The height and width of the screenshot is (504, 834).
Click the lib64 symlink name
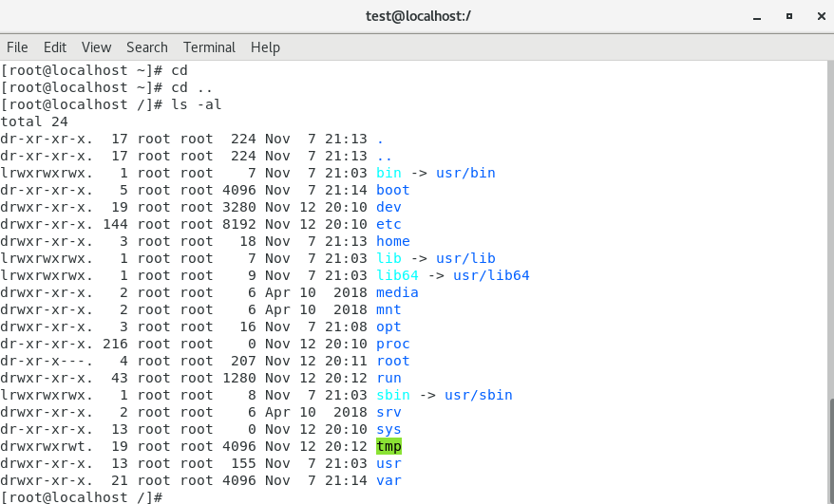coord(397,275)
